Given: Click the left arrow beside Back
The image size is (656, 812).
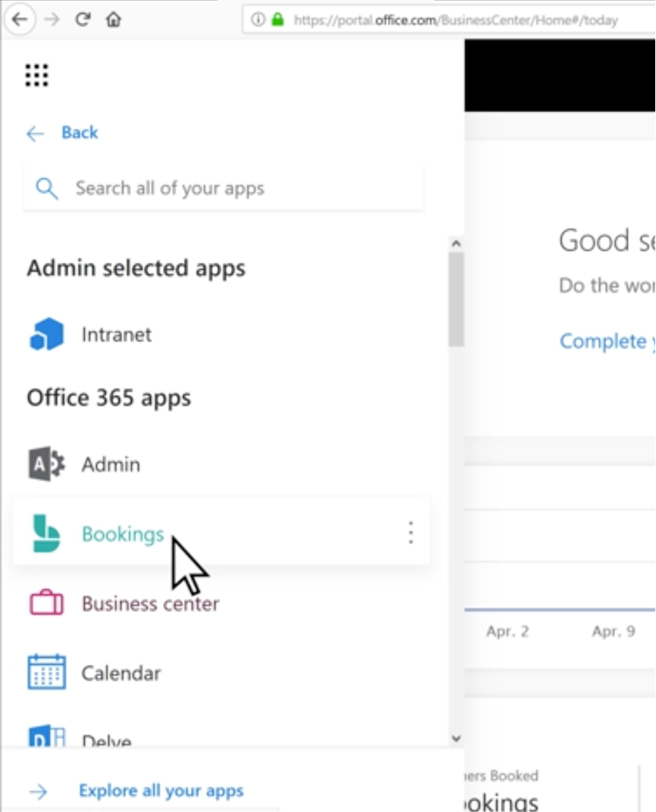Looking at the screenshot, I should point(35,133).
